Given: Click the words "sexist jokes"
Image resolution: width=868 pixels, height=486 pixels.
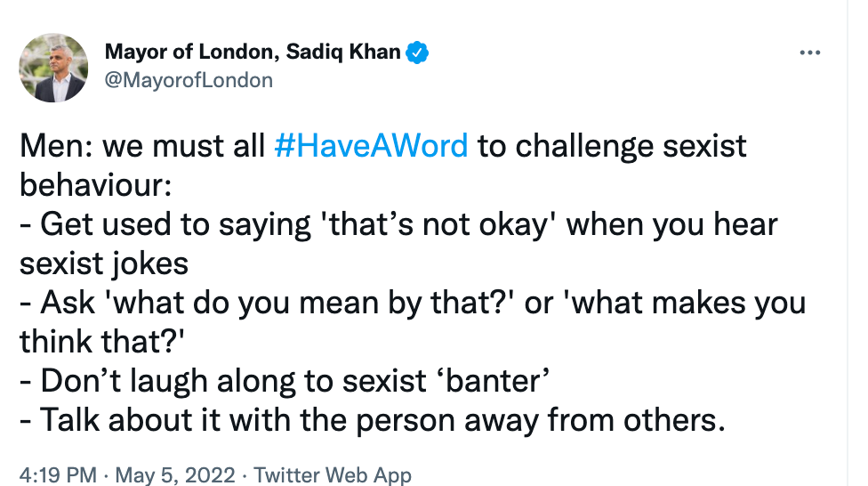Looking at the screenshot, I should coord(103,263).
